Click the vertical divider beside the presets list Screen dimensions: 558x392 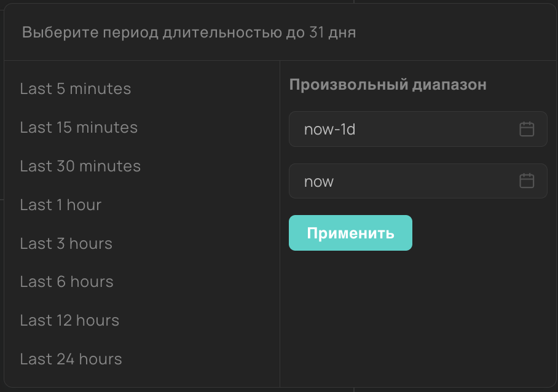coord(280,221)
